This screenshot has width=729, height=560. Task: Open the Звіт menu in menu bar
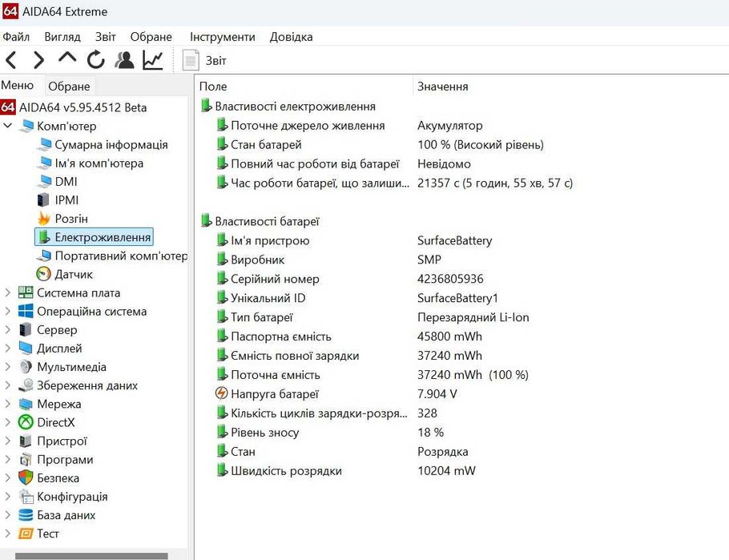click(106, 37)
